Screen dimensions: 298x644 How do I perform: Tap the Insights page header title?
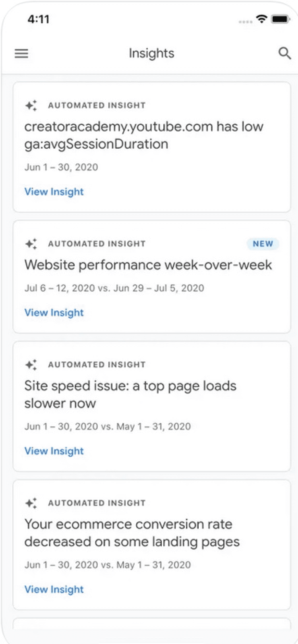tap(151, 53)
